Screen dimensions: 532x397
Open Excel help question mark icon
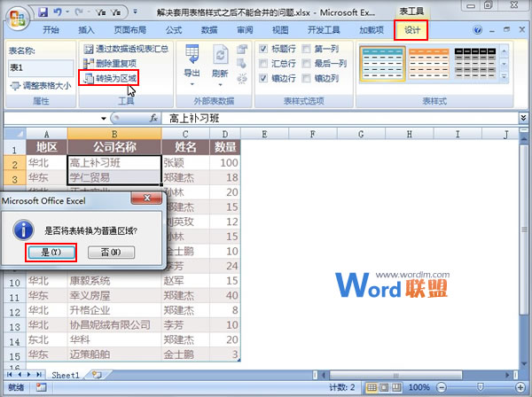477,30
